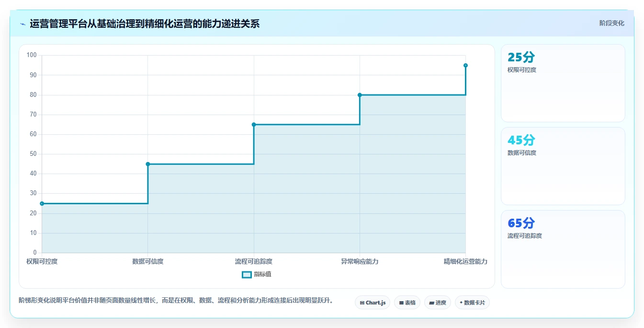Click the description text about 阶梯形变化
Image resolution: width=644 pixels, height=328 pixels.
tap(176, 301)
